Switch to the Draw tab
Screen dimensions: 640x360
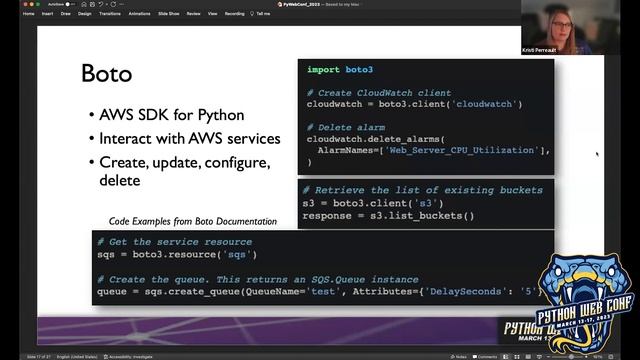coord(65,14)
